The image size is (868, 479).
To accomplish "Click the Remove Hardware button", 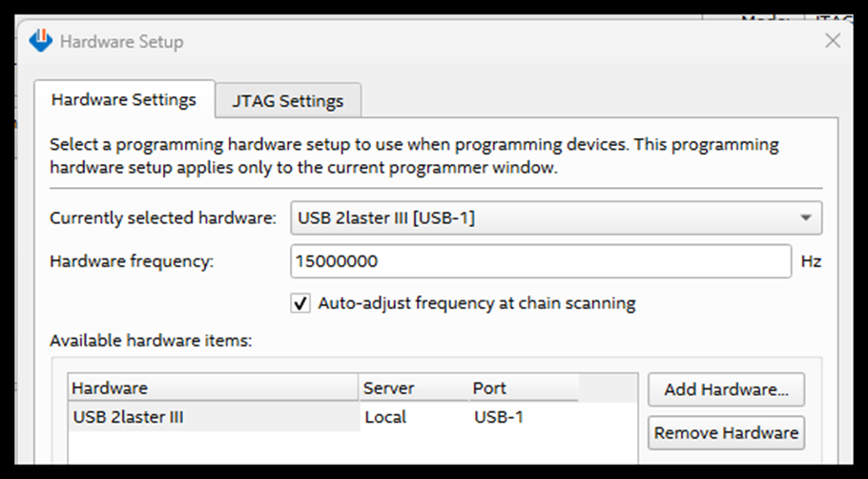I will click(x=726, y=432).
